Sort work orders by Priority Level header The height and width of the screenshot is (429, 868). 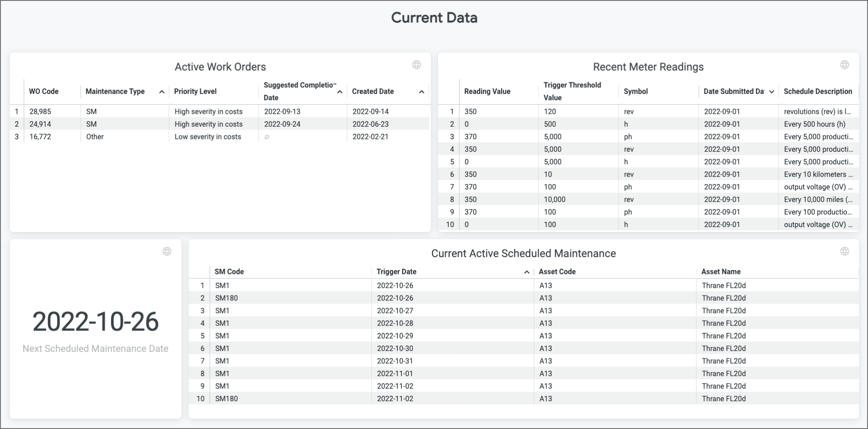pyautogui.click(x=195, y=91)
